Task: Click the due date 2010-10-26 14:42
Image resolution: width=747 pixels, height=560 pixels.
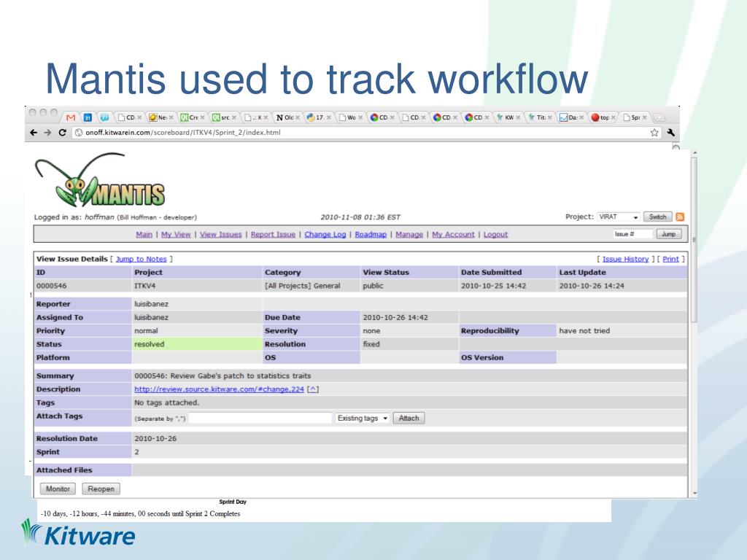Action: [x=395, y=317]
